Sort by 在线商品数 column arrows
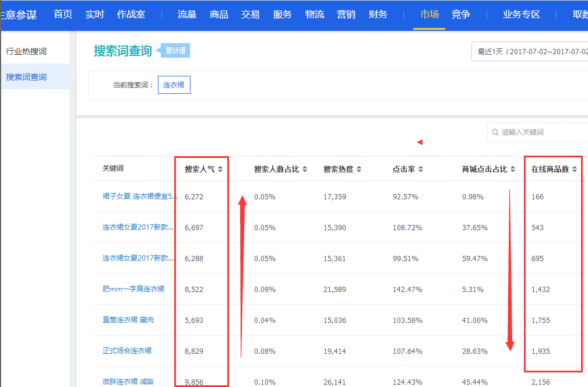 575,170
